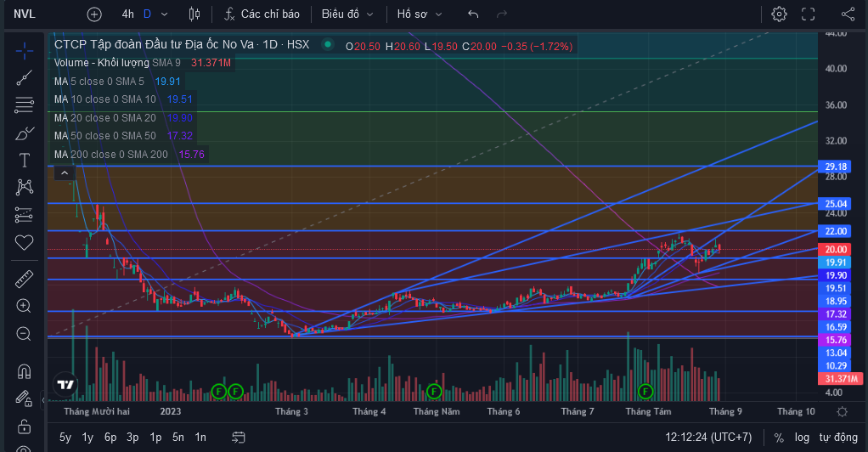This screenshot has width=868, height=452.
Task: Select the 1y time range
Action: pyautogui.click(x=87, y=438)
